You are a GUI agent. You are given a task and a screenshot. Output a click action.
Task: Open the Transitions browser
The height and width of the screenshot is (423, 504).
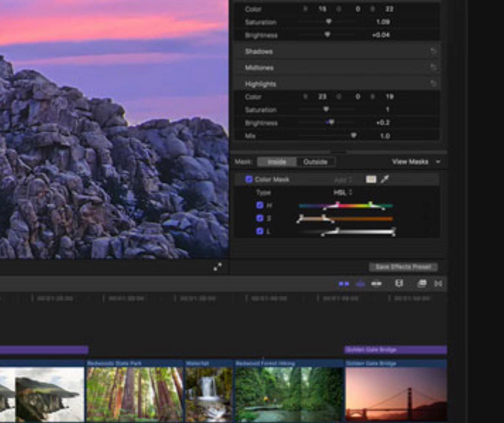pos(438,284)
